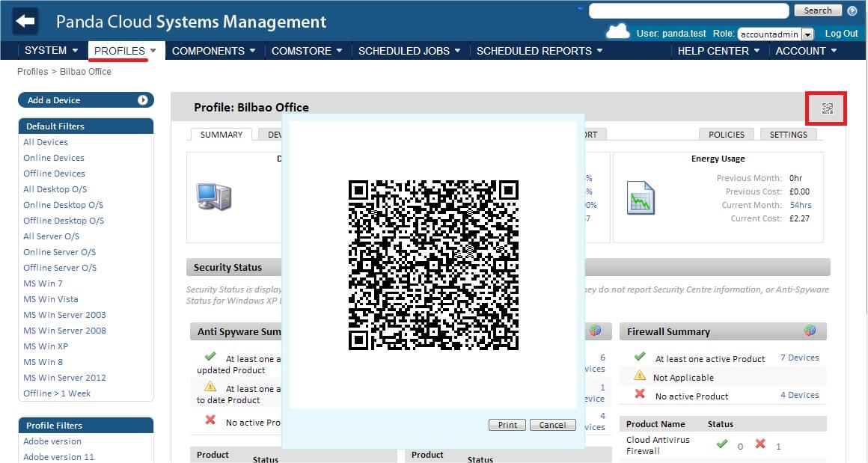868x463 pixels.
Task: Click the Log Out link
Action: (x=841, y=34)
